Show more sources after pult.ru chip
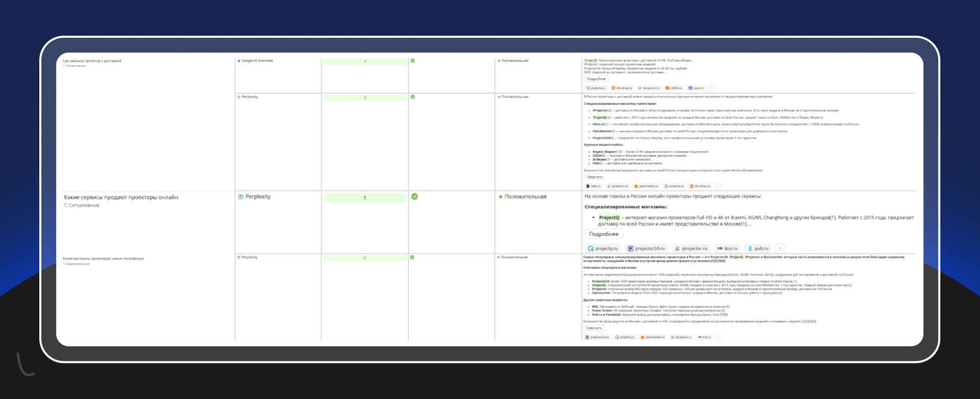The image size is (980, 399). [x=780, y=248]
